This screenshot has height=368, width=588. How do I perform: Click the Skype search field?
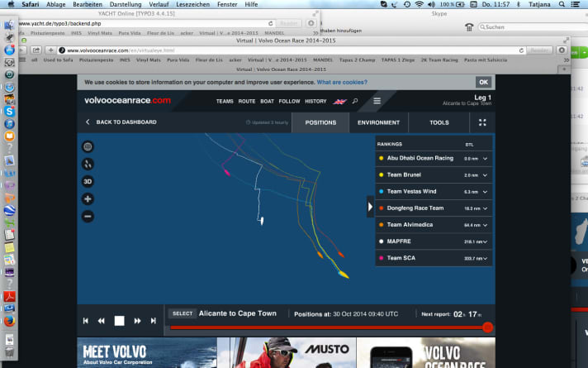point(534,27)
